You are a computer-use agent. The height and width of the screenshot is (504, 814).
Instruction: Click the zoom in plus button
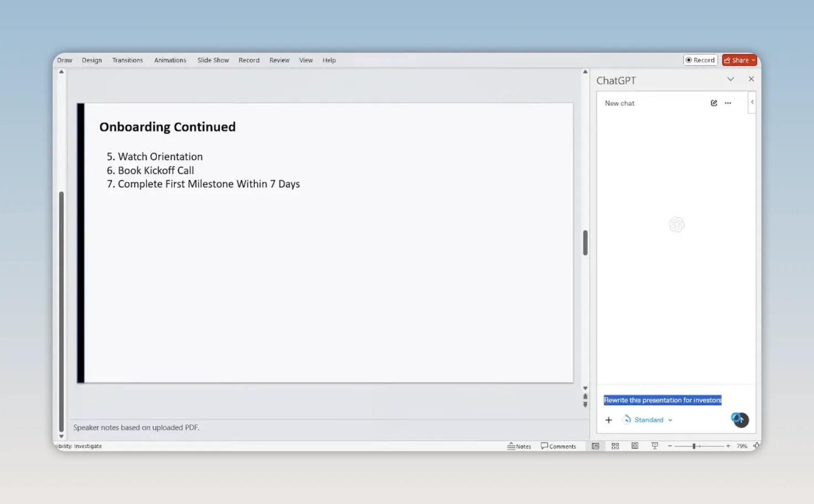coord(728,446)
